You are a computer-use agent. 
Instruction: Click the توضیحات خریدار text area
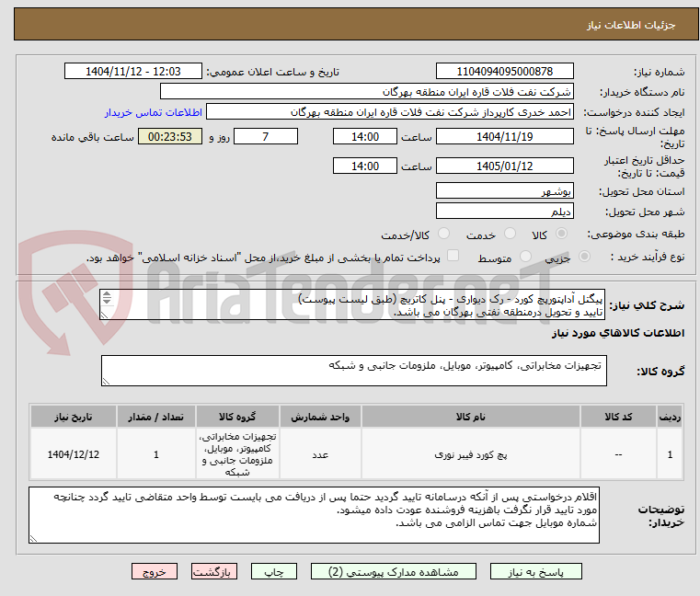314,515
